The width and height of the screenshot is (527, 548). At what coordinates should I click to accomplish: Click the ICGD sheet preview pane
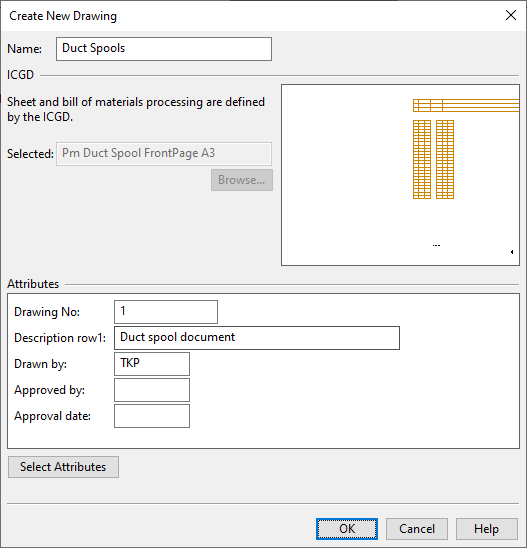400,175
